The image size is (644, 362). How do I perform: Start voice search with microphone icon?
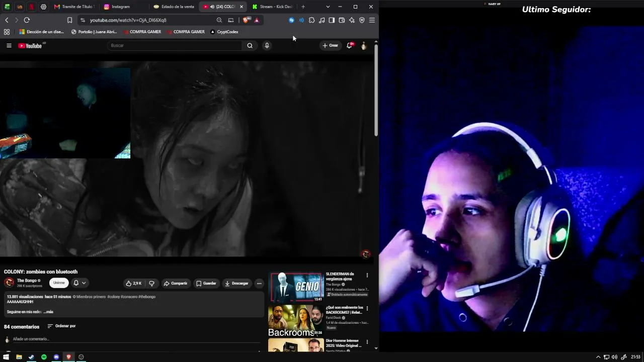coord(267,46)
